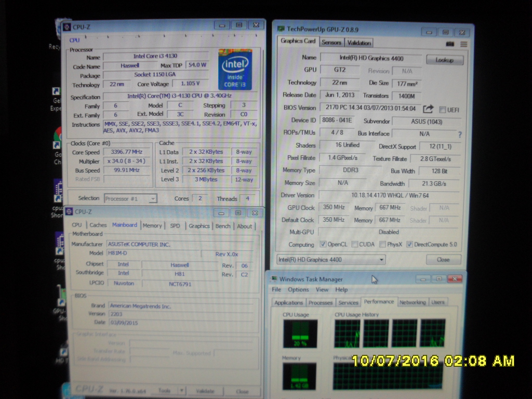
Task: Toggle the OpenCL computing checkbox
Action: pyautogui.click(x=323, y=244)
